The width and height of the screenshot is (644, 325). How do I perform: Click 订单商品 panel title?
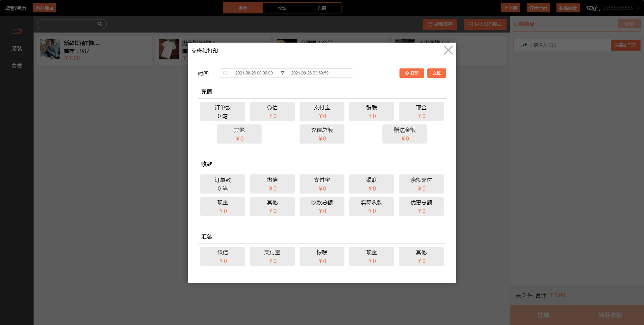[x=524, y=24]
